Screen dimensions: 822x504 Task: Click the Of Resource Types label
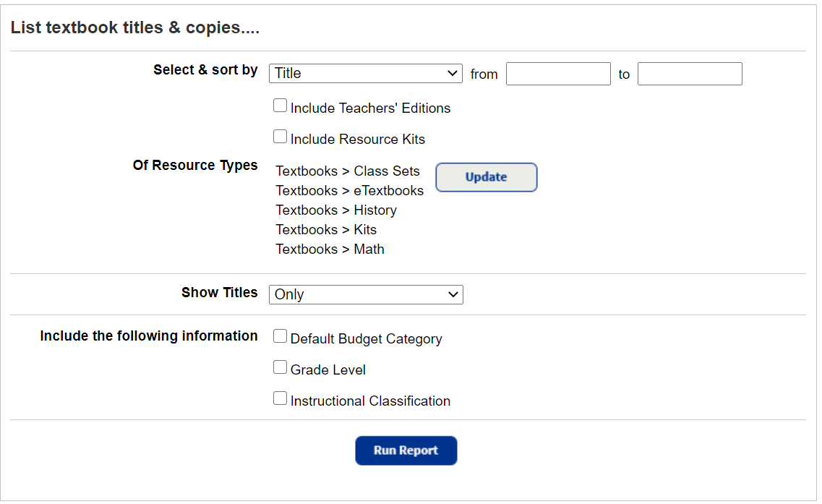pos(194,165)
